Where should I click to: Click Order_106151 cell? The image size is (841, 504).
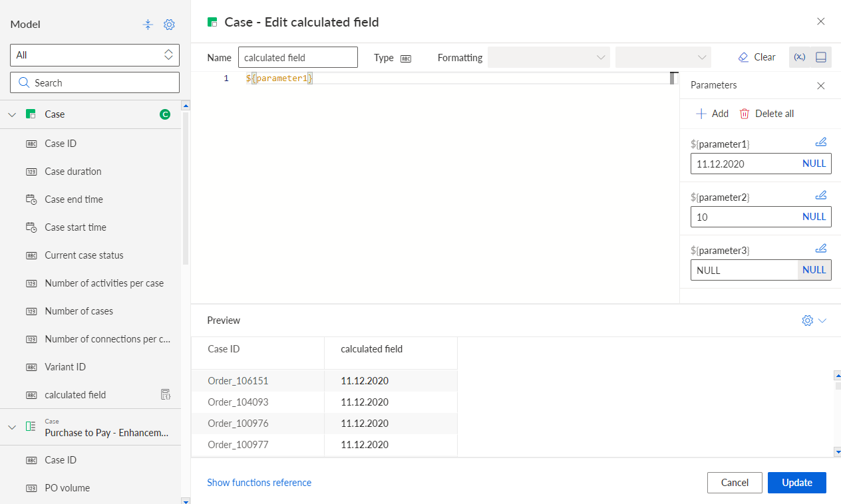[257, 381]
